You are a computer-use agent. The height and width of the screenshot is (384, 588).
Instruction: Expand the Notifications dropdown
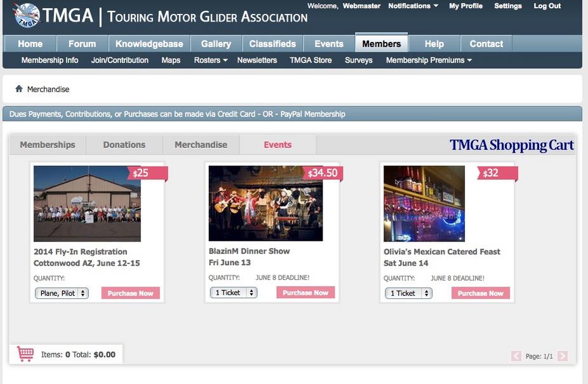coord(413,6)
